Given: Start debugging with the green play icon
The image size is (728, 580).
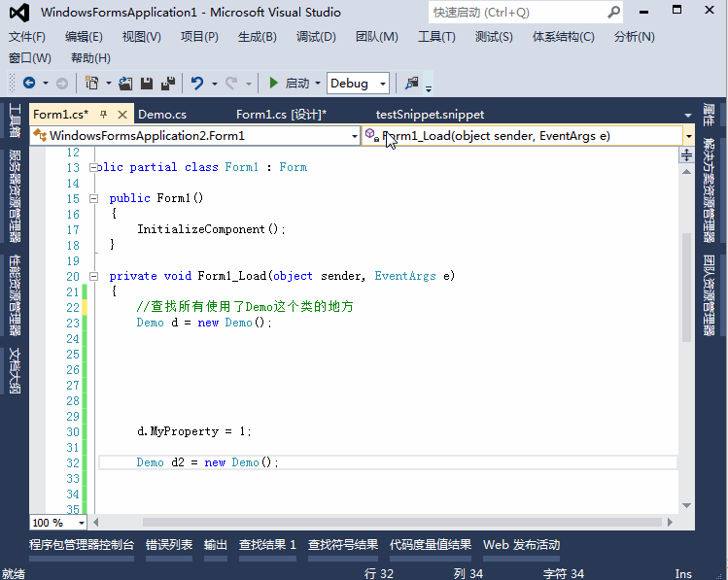Looking at the screenshot, I should 274,84.
